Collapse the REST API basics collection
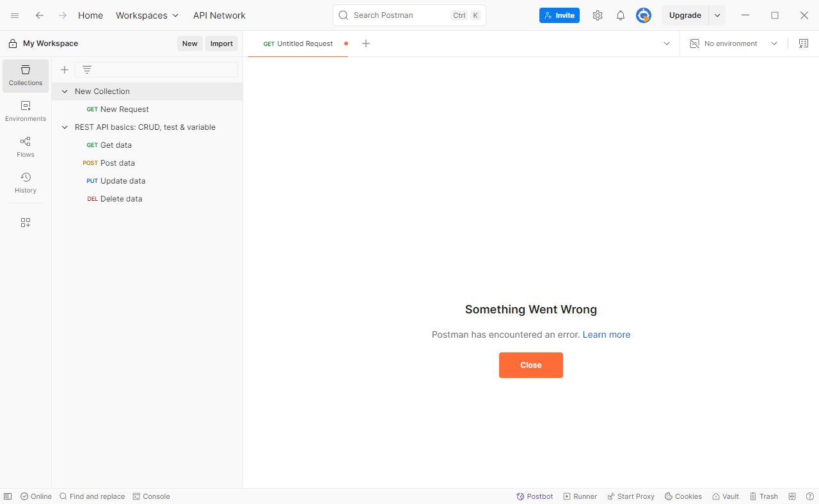 [65, 127]
